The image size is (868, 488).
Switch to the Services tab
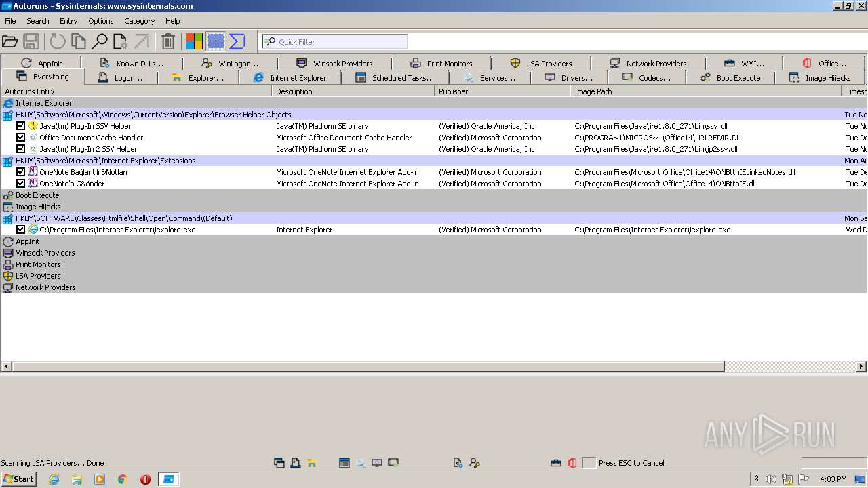(490, 78)
